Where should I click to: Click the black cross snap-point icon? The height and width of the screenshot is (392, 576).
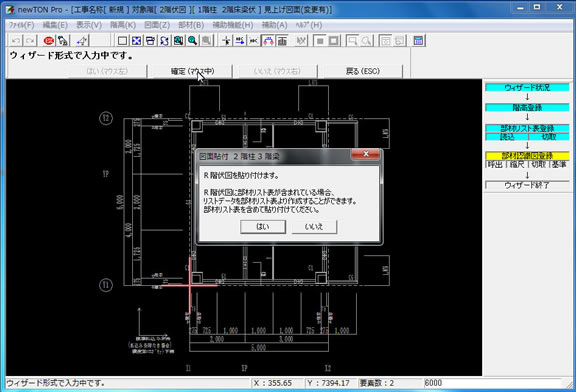[226, 40]
